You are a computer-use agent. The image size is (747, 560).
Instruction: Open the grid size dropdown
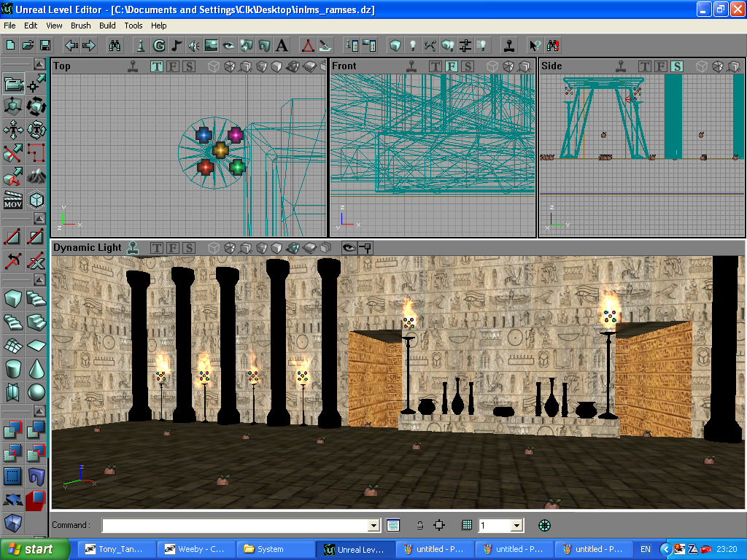point(517,525)
